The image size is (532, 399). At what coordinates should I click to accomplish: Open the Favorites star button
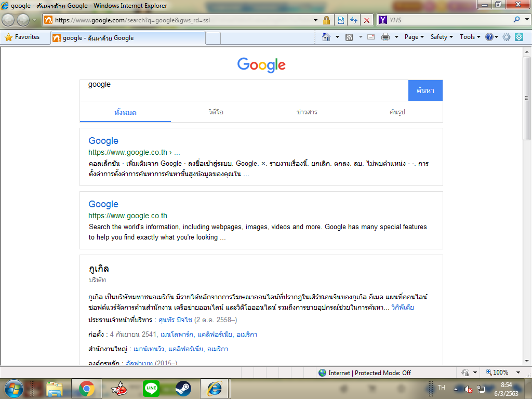click(x=22, y=37)
